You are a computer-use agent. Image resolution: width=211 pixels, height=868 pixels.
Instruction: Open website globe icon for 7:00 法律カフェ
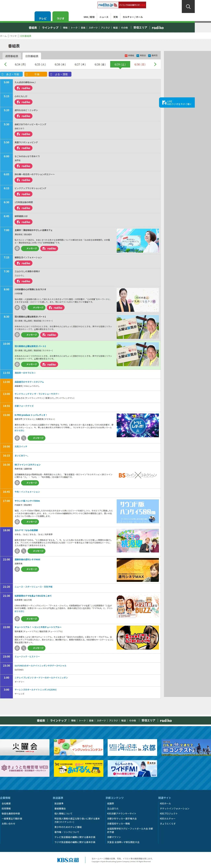point(17,248)
